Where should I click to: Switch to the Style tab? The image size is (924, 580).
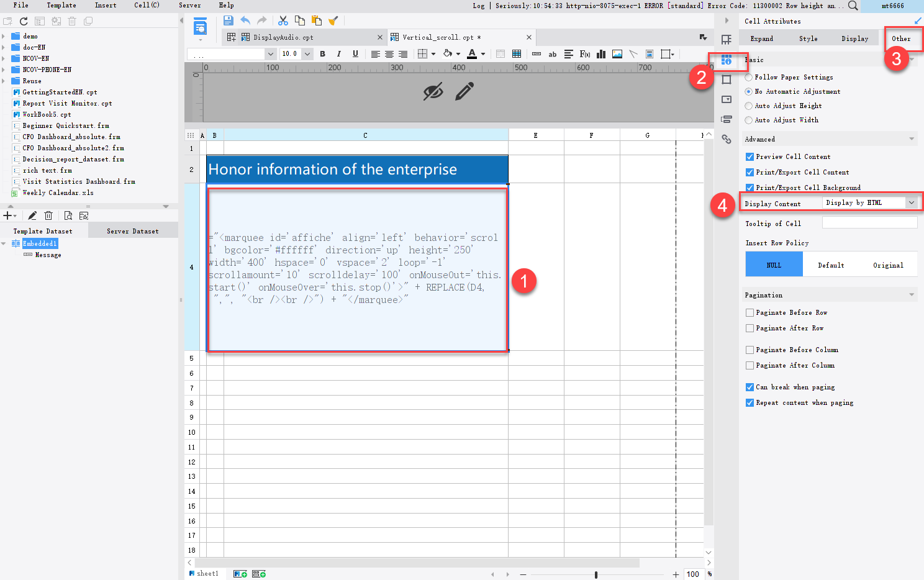click(808, 39)
